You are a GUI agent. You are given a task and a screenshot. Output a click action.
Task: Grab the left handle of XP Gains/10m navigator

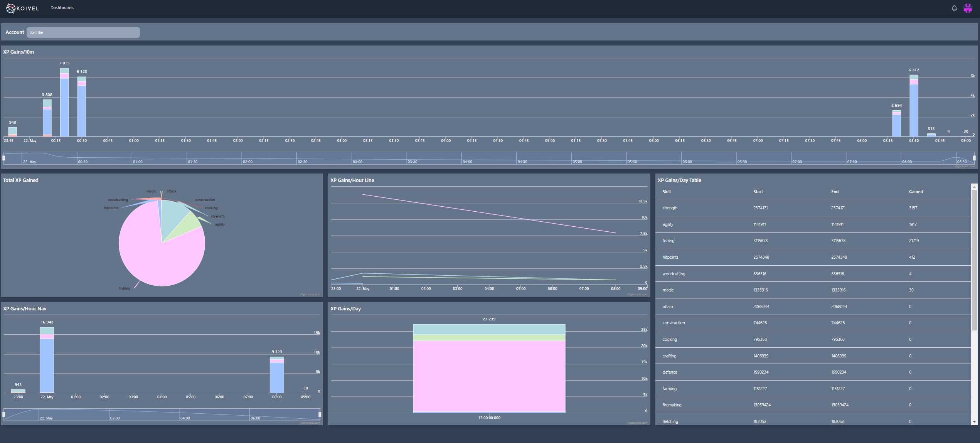click(4, 158)
